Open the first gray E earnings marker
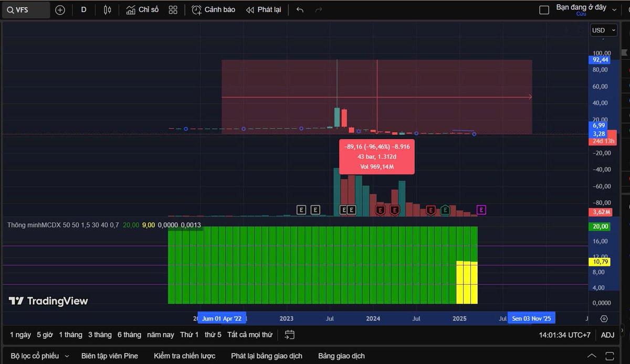 coord(301,210)
